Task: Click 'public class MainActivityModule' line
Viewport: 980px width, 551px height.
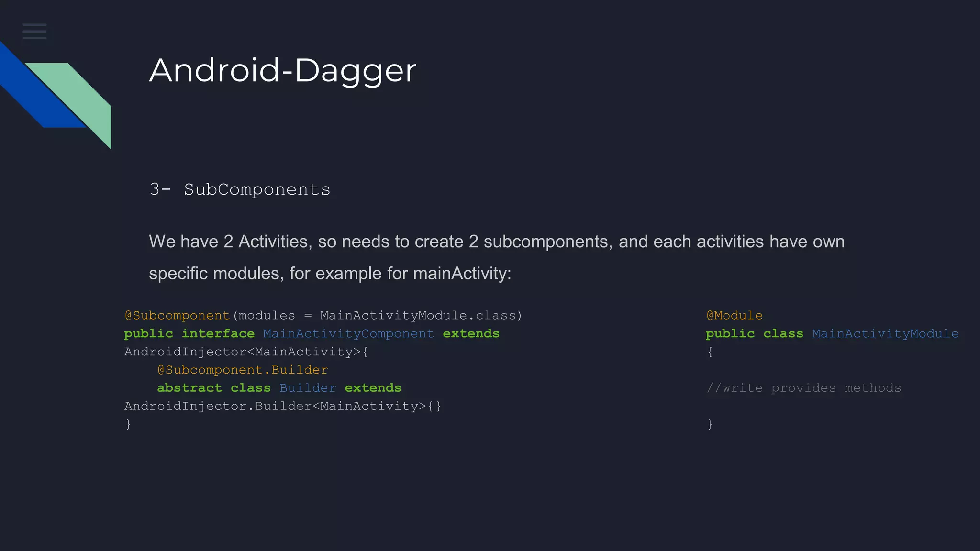Action: tap(832, 333)
